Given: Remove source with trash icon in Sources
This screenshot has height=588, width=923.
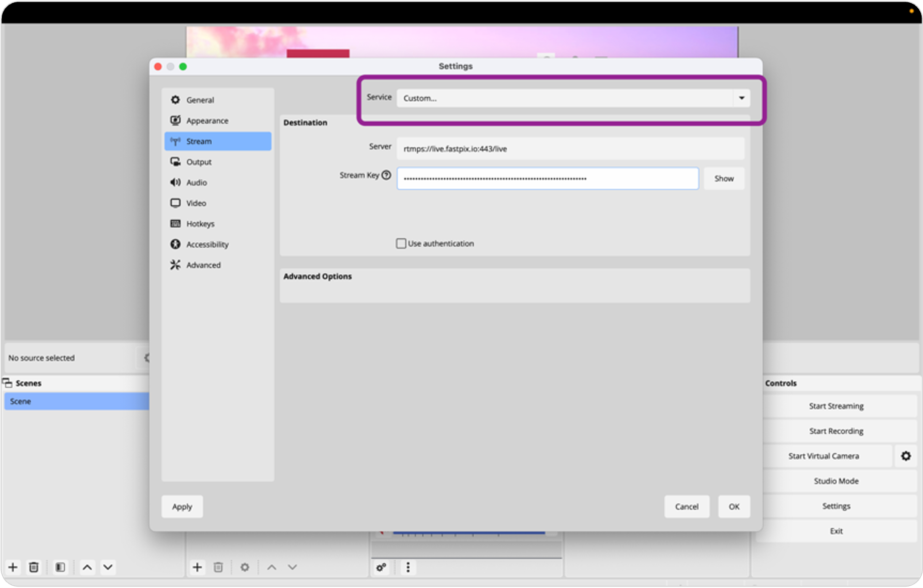Looking at the screenshot, I should [x=218, y=567].
